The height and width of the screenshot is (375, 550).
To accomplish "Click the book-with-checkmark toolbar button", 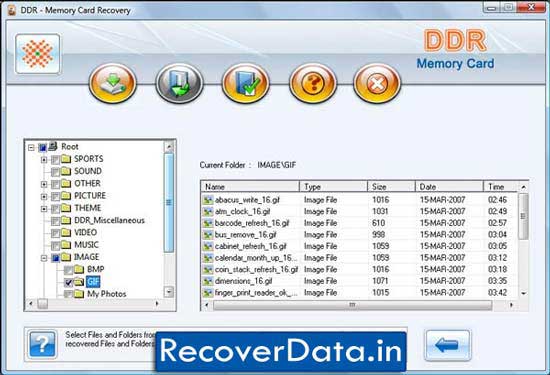I will pyautogui.click(x=245, y=83).
